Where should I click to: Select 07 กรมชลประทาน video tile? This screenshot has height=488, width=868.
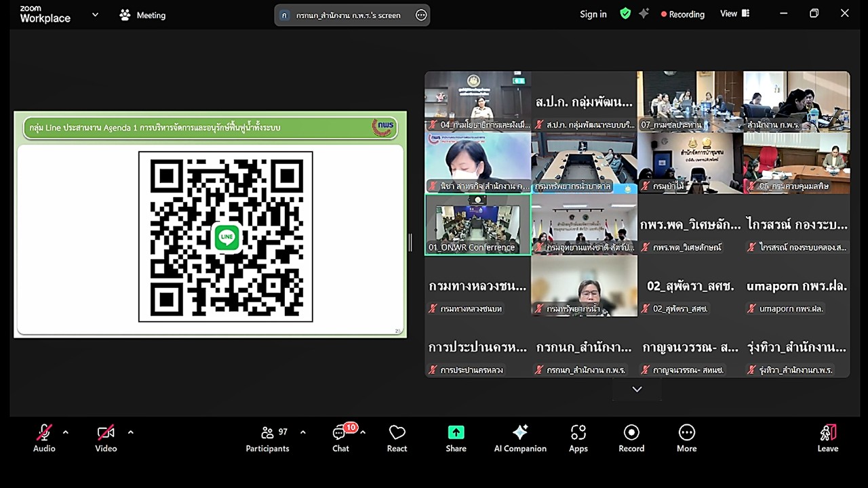pos(690,101)
